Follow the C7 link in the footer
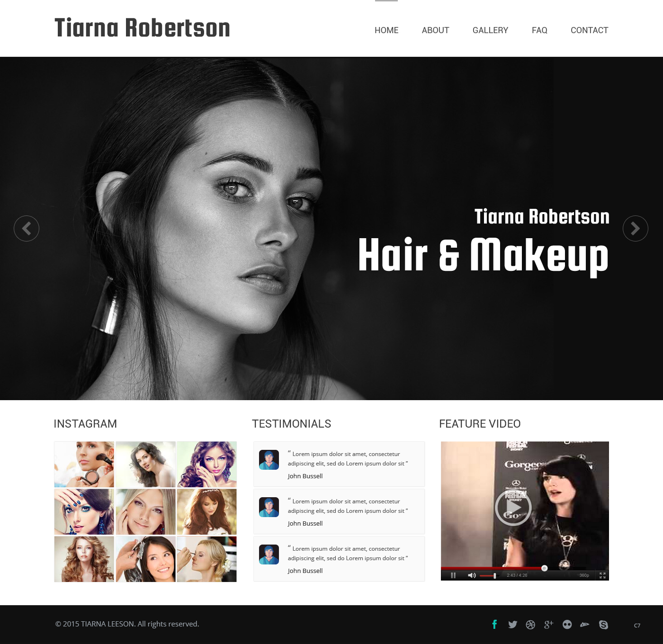 click(637, 626)
